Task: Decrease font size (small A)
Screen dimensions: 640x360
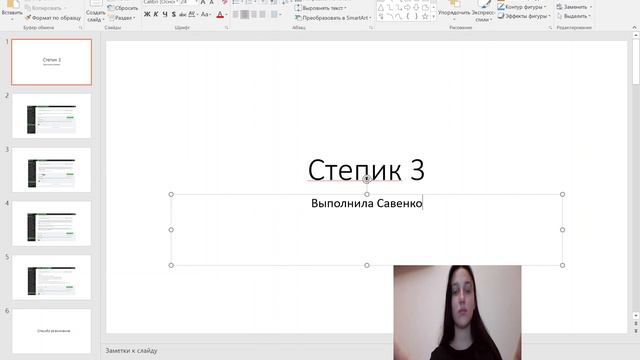Action: coord(211,2)
